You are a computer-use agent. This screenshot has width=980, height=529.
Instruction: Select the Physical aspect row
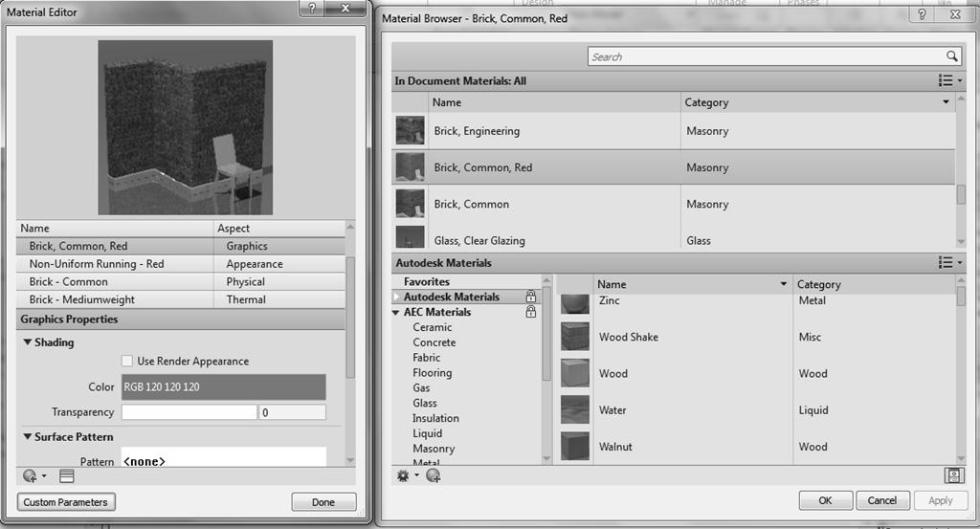(181, 281)
